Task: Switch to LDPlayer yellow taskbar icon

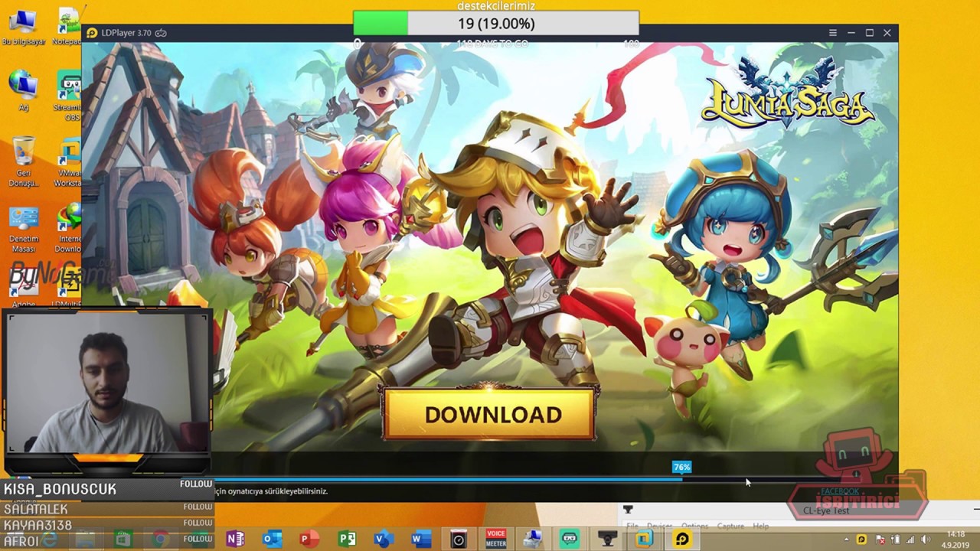Action: (681, 539)
